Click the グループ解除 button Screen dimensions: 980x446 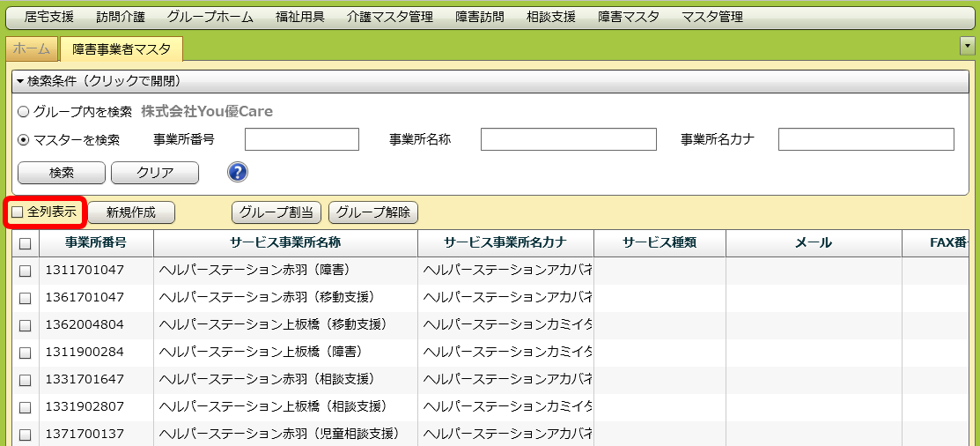pos(372,212)
